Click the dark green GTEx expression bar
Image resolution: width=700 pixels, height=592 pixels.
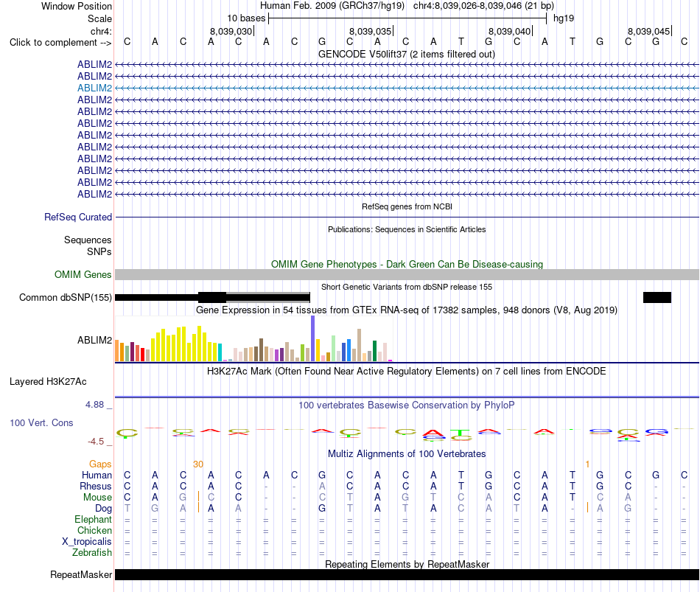click(374, 351)
